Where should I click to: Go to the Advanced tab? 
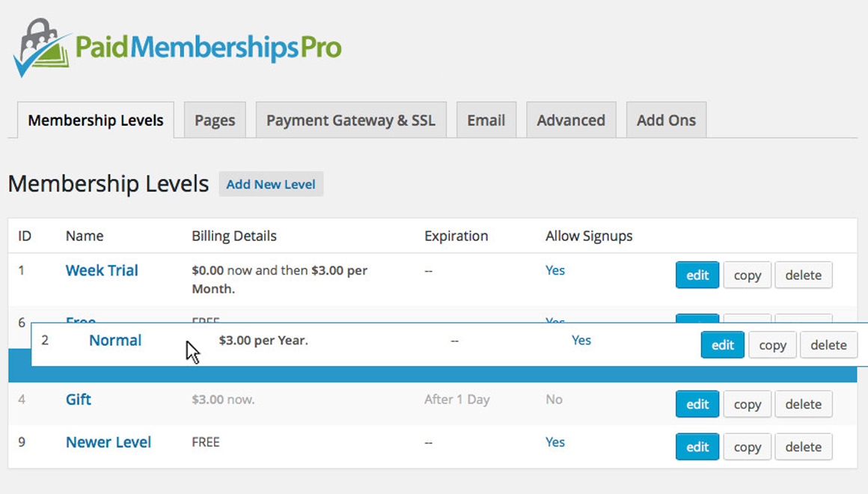coord(571,121)
